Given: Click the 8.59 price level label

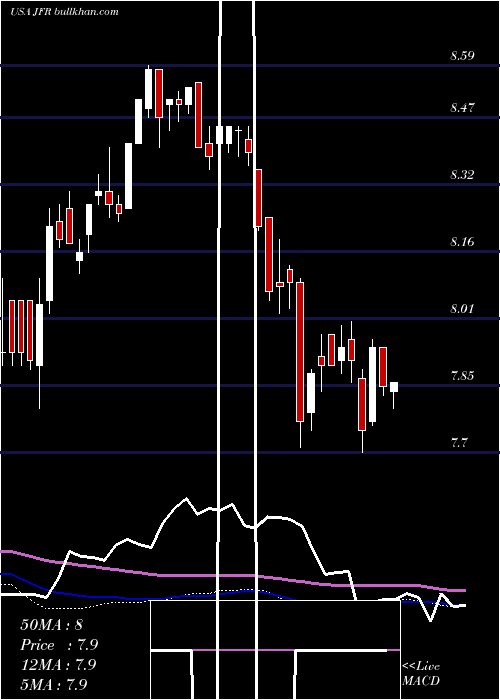Looking at the screenshot, I should point(462,56).
